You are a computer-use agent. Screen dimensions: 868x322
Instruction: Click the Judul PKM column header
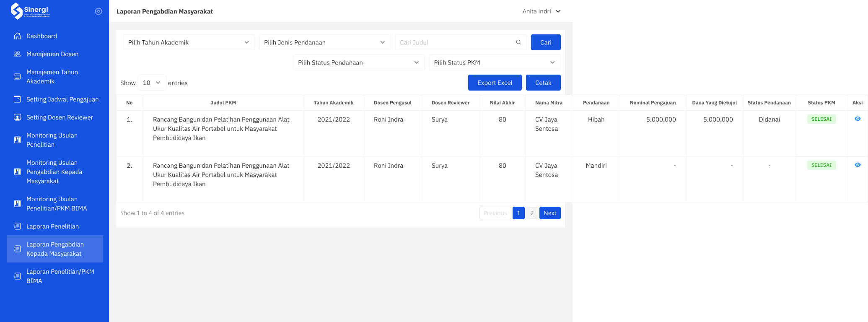pyautogui.click(x=223, y=103)
